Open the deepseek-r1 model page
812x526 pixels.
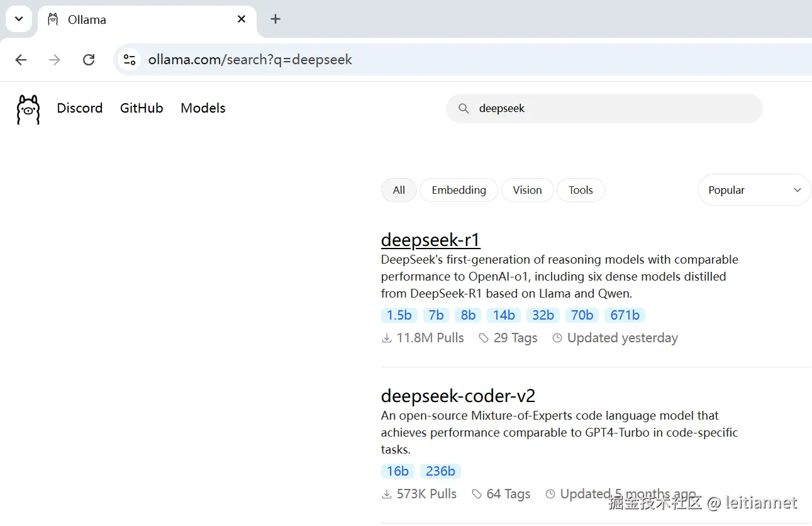[431, 240]
